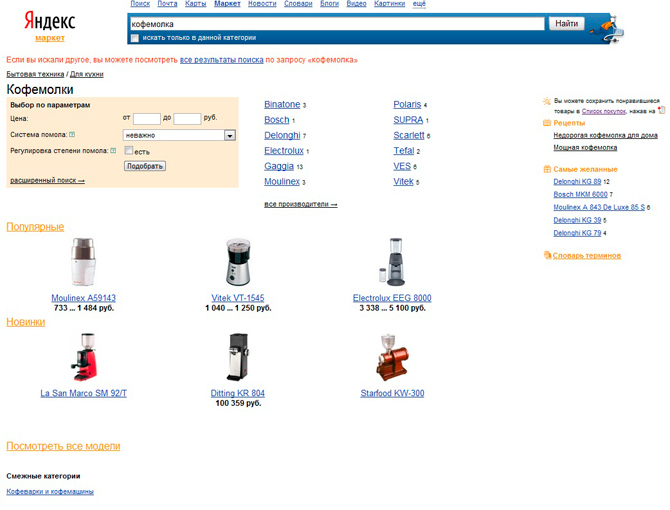Screen dimensions: 670x510
Task: Open the Moulinex A59143 product image
Action: pyautogui.click(x=83, y=262)
